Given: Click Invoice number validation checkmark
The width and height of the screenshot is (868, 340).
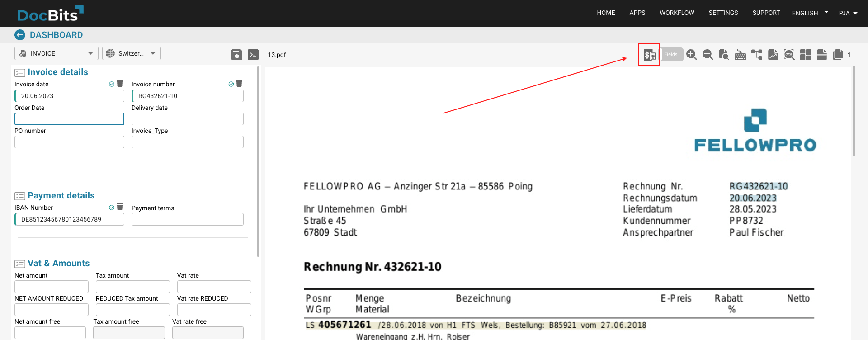Looking at the screenshot, I should tap(231, 84).
